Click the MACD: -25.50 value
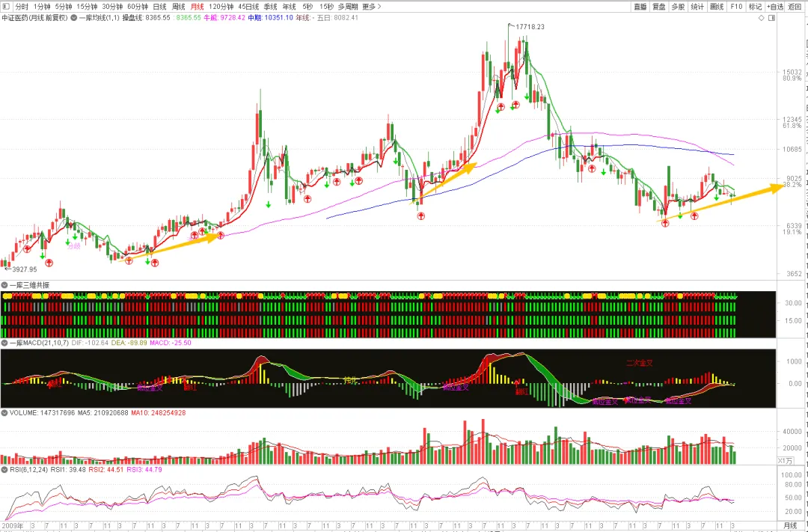The width and height of the screenshot is (808, 532). 170,343
